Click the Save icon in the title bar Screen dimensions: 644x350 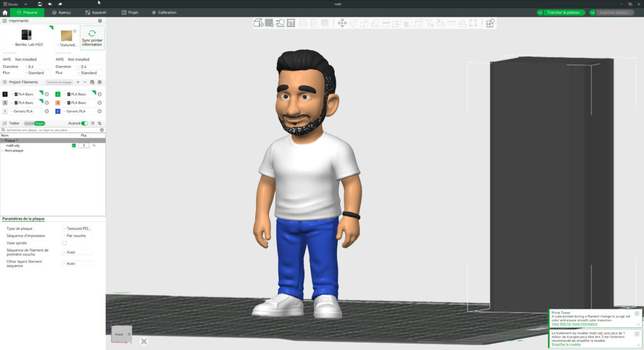point(40,4)
